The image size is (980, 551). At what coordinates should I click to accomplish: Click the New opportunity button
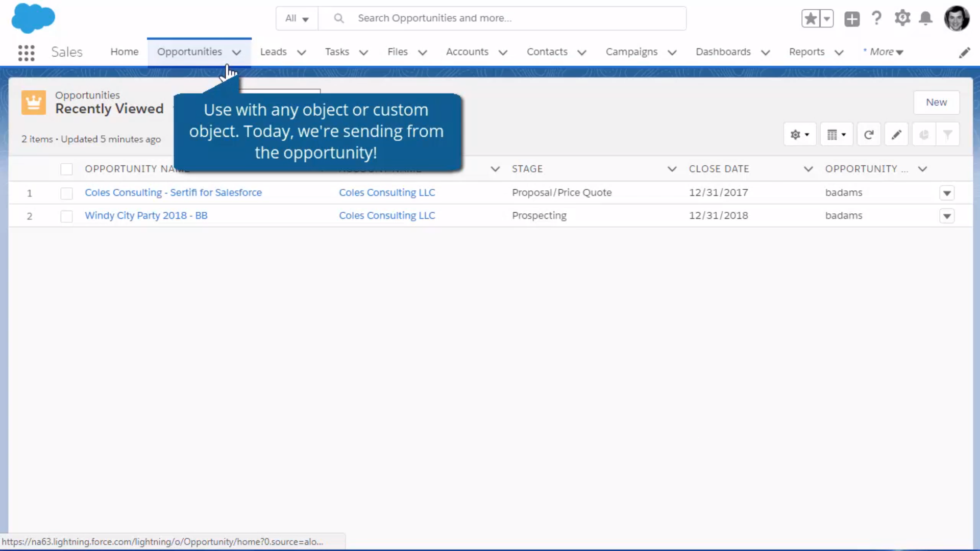coord(937,102)
